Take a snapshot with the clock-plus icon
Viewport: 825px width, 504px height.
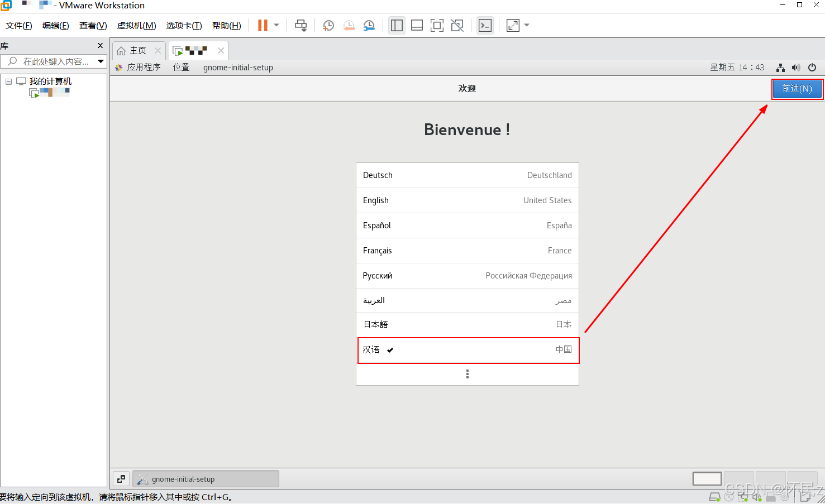coord(328,26)
